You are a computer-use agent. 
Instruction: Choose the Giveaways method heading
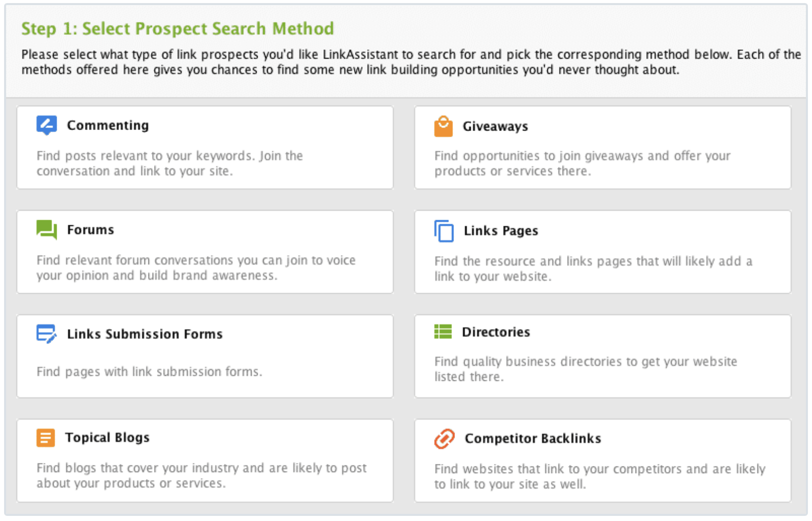click(x=495, y=126)
